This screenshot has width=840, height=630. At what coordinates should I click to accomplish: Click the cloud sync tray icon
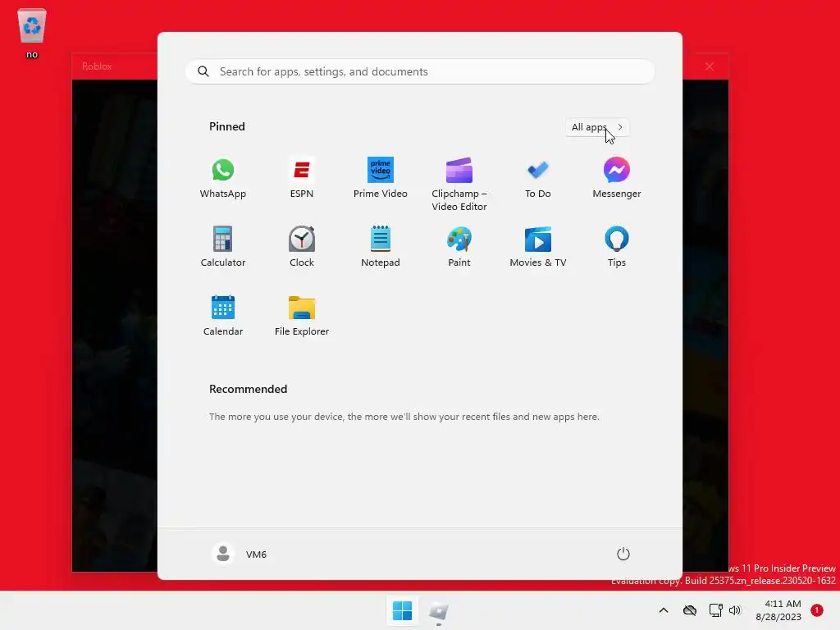pos(690,610)
